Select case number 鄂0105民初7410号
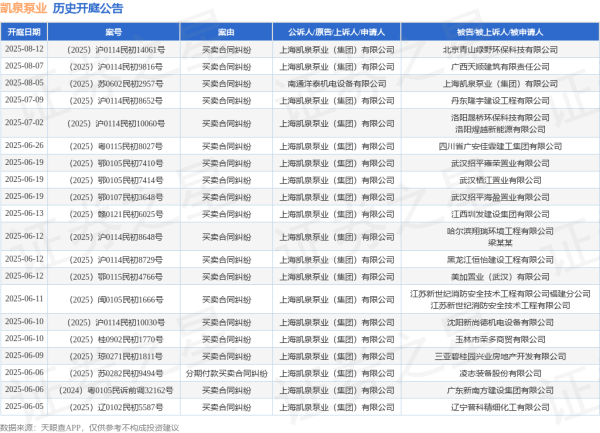600x433 pixels. (130, 163)
